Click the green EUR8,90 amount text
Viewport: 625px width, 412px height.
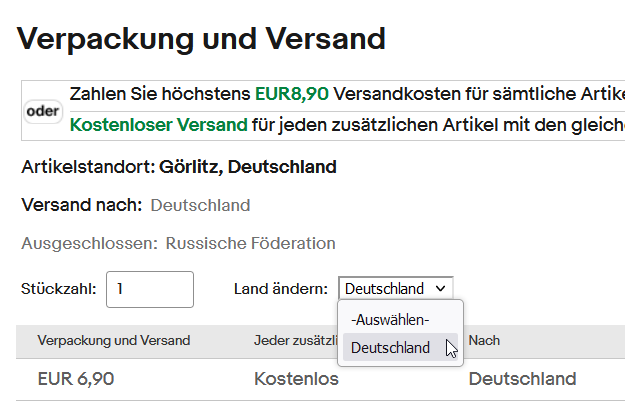(x=292, y=95)
